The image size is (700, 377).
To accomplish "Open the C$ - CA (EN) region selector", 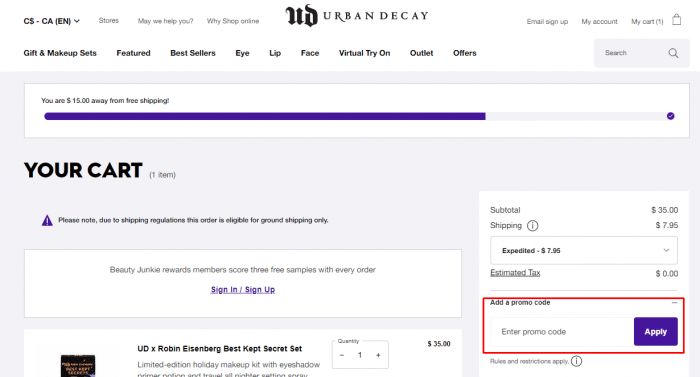I will 52,21.
